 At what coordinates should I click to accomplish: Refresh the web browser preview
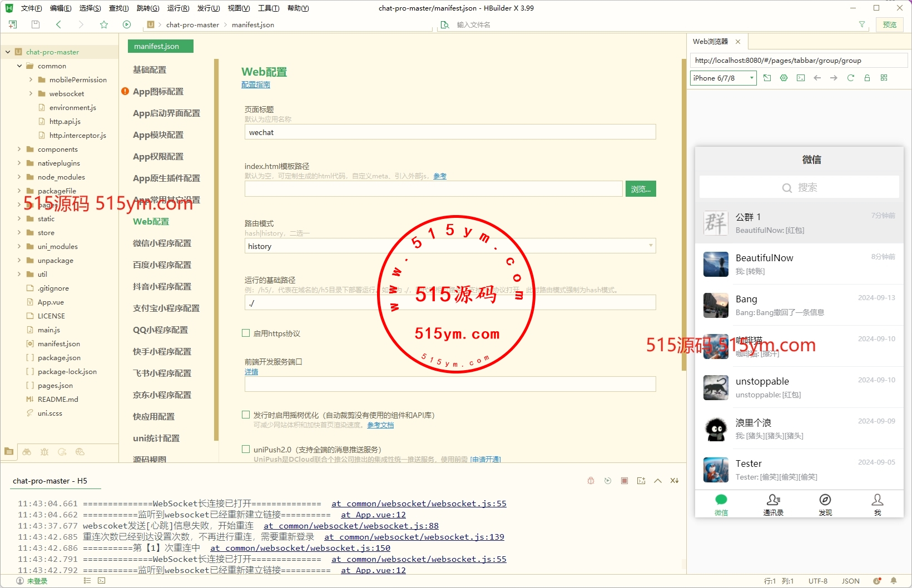pyautogui.click(x=850, y=78)
